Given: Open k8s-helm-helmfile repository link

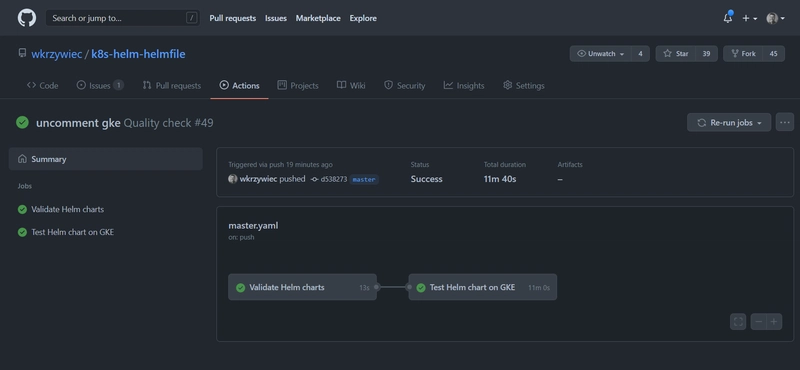Looking at the screenshot, I should click(138, 54).
